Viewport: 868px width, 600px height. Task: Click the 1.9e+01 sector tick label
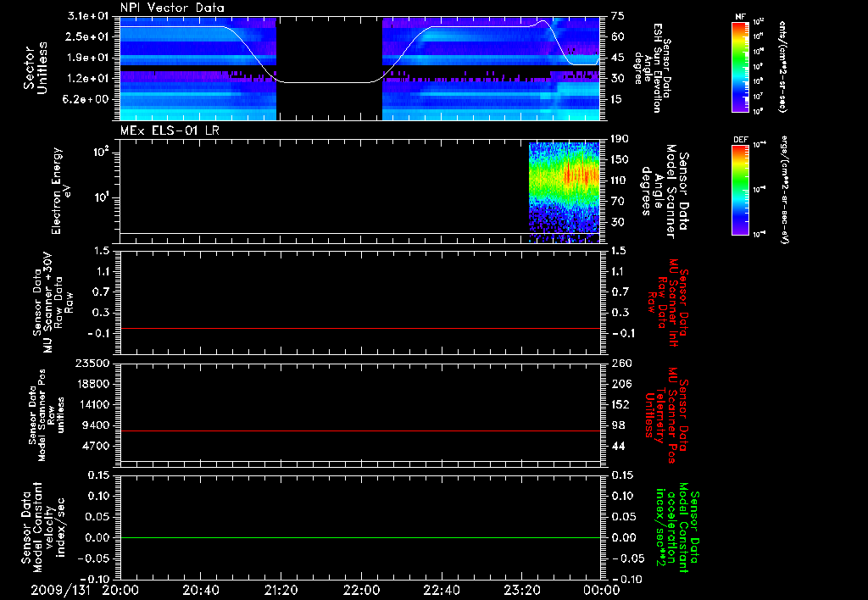(87, 58)
